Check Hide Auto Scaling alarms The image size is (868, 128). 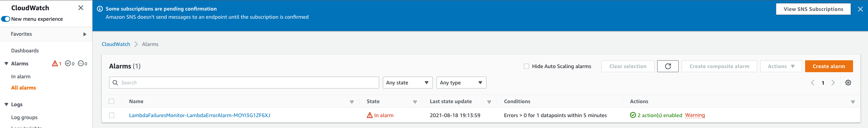(526, 66)
